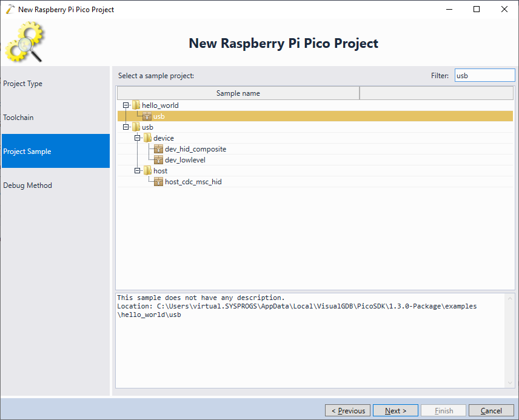Click the dev_hid_composite package icon
The image size is (519, 420).
tap(158, 149)
